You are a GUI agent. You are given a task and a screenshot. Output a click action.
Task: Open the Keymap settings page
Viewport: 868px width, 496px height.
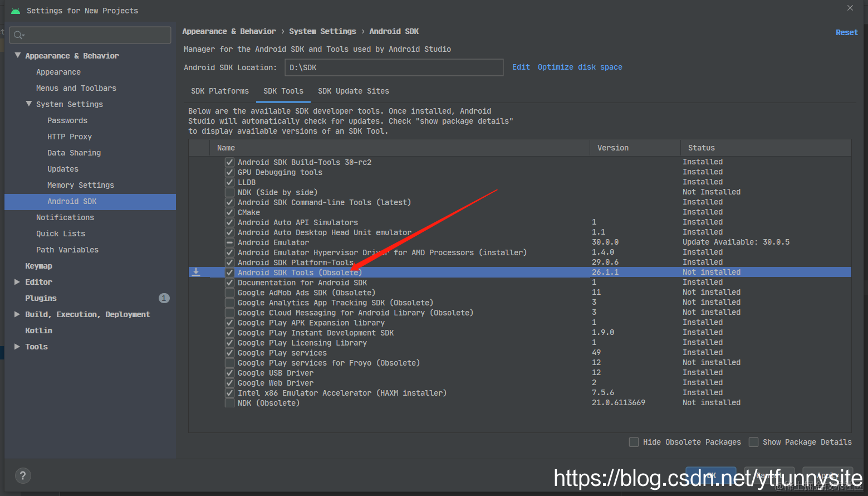click(38, 266)
